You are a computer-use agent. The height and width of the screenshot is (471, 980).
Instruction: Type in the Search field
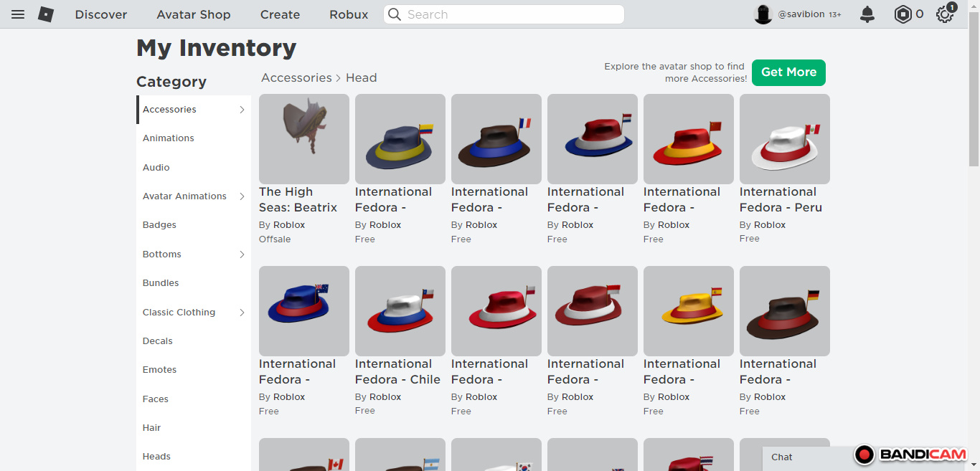[x=509, y=14]
